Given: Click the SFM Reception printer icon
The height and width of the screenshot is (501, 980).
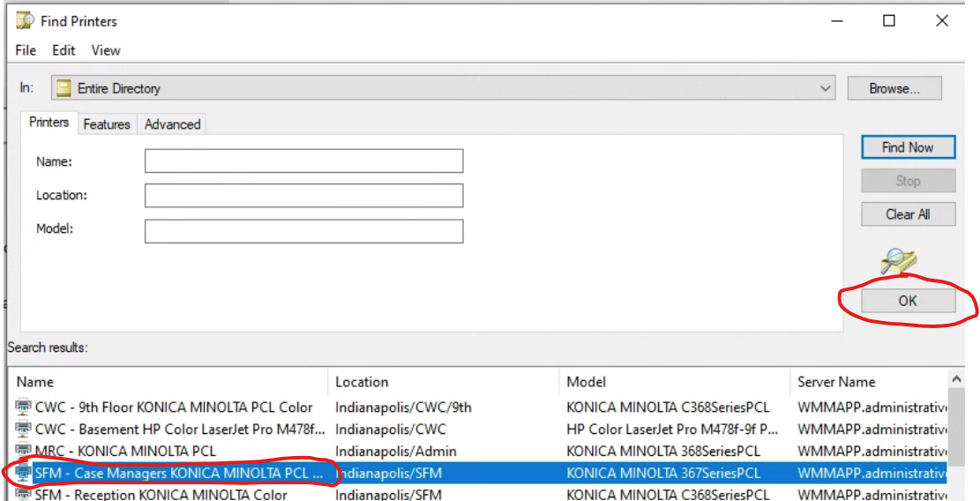Looking at the screenshot, I should pyautogui.click(x=23, y=495).
